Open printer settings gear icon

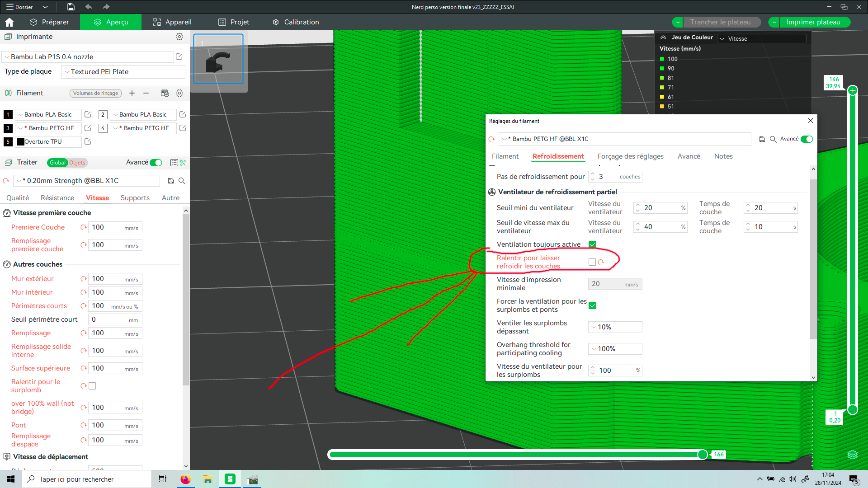tap(179, 37)
